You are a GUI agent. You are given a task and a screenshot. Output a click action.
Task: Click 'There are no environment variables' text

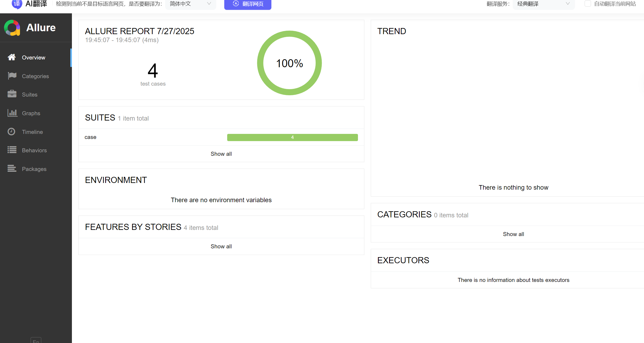click(x=221, y=200)
